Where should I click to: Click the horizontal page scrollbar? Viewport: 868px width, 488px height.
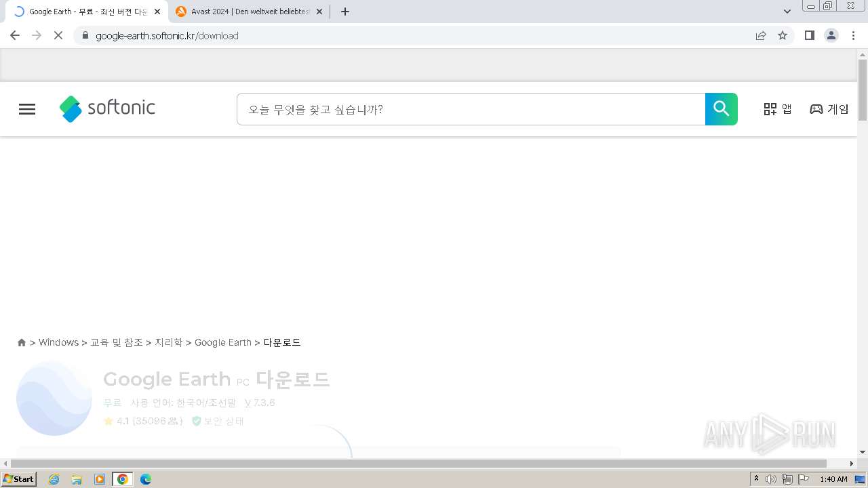coord(419,464)
